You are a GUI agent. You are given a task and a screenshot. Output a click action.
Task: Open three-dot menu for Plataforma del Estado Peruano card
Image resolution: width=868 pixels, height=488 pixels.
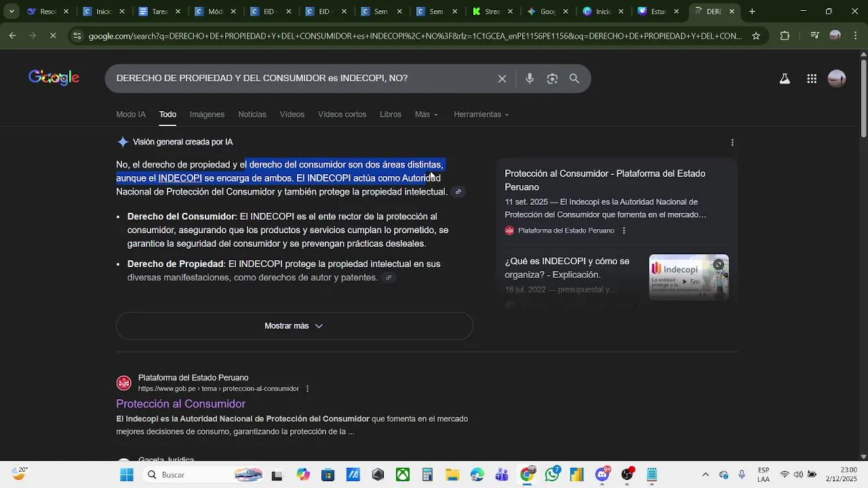click(624, 230)
